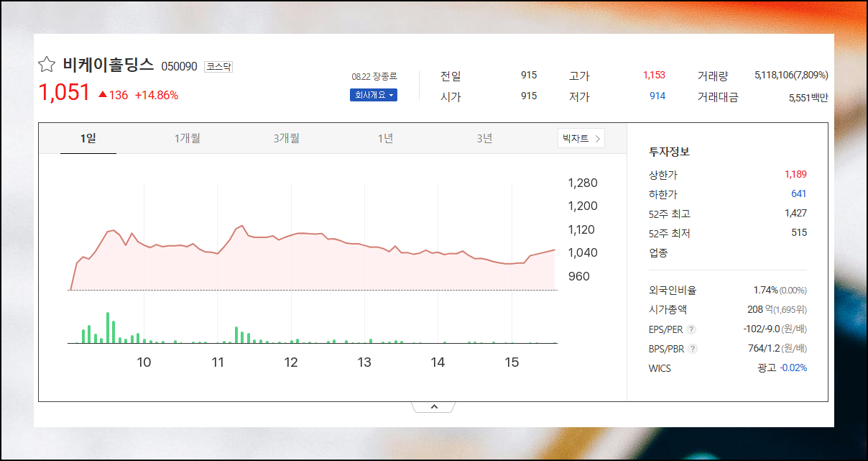Image resolution: width=868 pixels, height=461 pixels.
Task: Click the 광고 WICS sector link
Action: point(767,368)
